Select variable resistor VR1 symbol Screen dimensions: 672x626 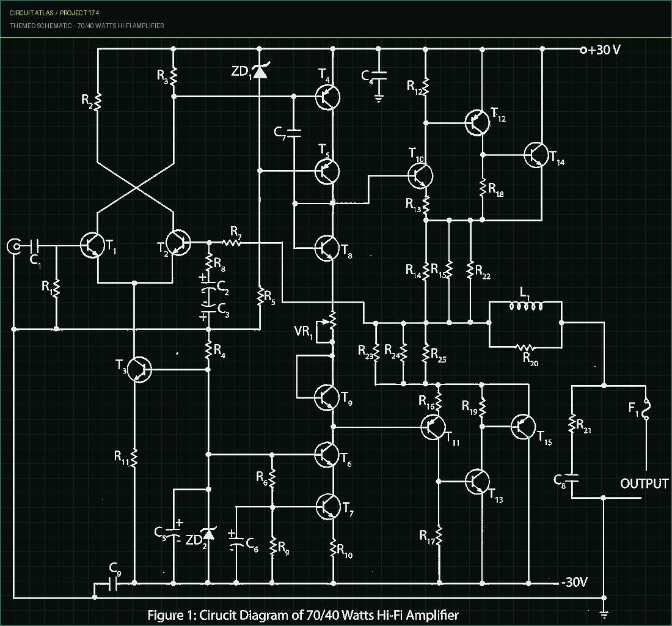[x=327, y=327]
